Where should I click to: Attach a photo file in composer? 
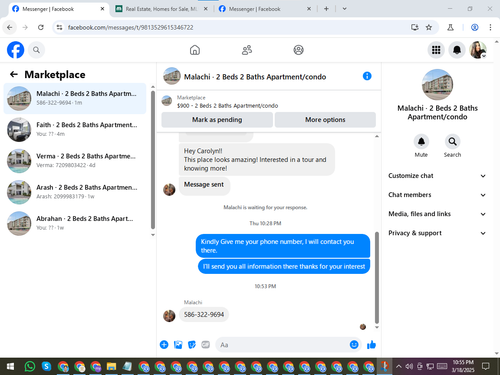click(178, 345)
